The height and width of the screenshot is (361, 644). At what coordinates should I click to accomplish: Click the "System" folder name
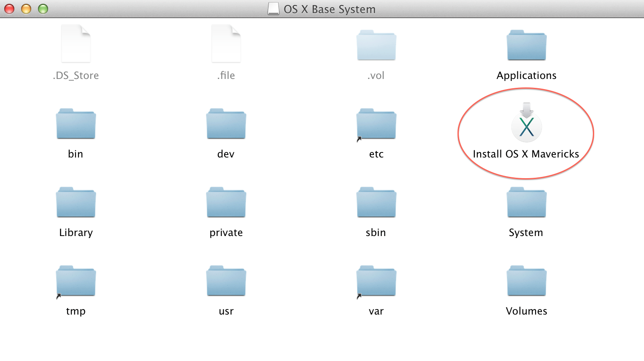pyautogui.click(x=526, y=233)
